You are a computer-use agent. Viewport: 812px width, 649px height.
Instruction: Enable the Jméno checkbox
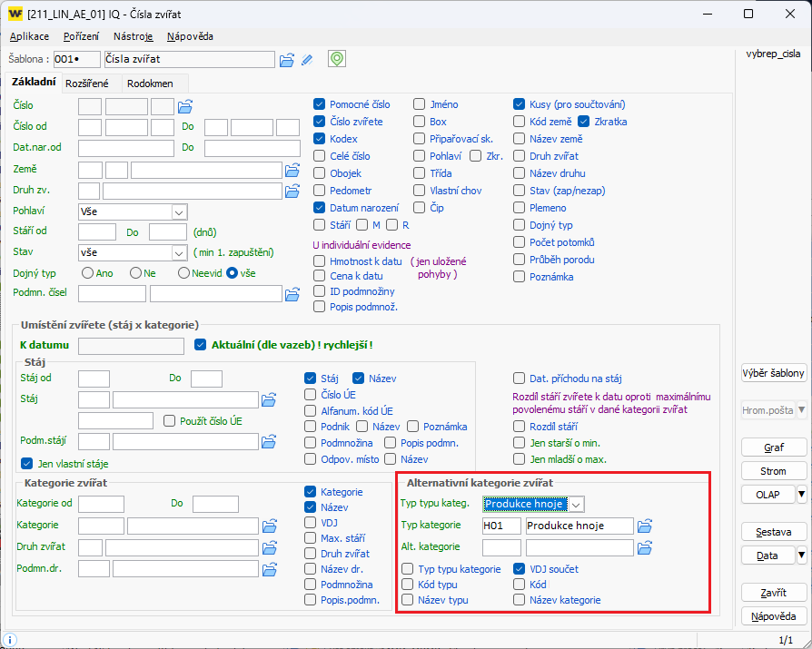point(420,104)
